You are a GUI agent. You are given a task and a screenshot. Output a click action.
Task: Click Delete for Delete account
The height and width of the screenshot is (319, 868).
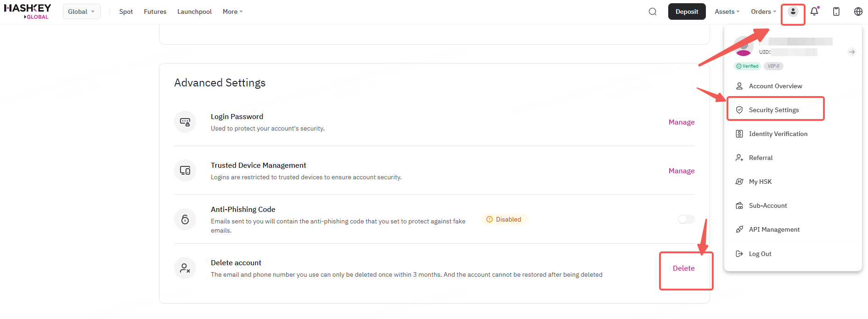point(683,268)
